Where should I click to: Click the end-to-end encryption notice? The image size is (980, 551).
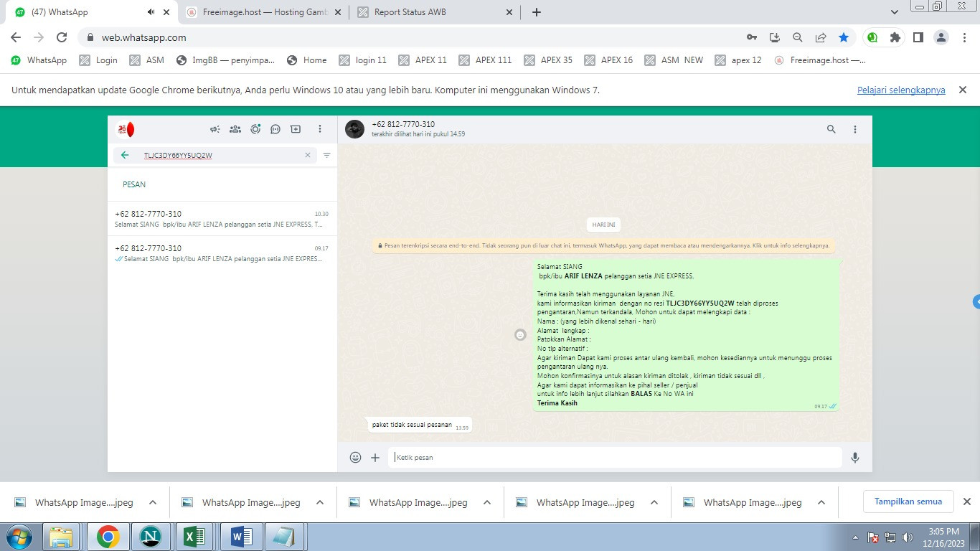(604, 245)
